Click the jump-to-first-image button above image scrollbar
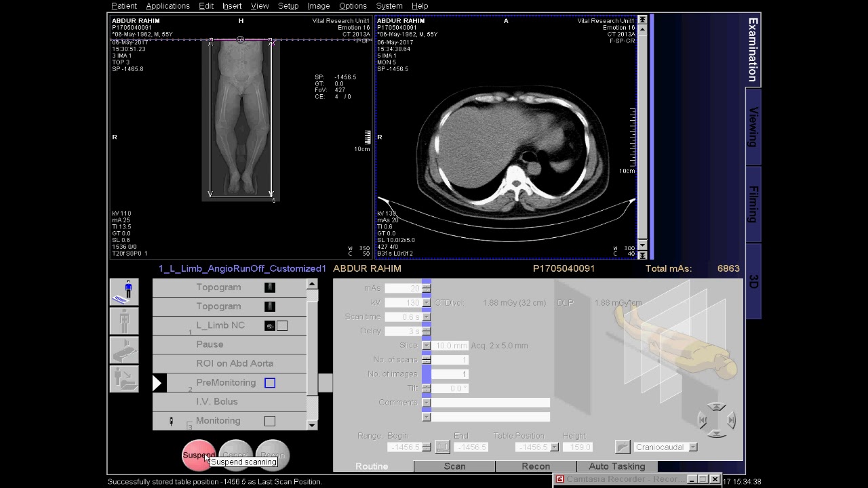This screenshot has height=488, width=868. pyautogui.click(x=642, y=20)
